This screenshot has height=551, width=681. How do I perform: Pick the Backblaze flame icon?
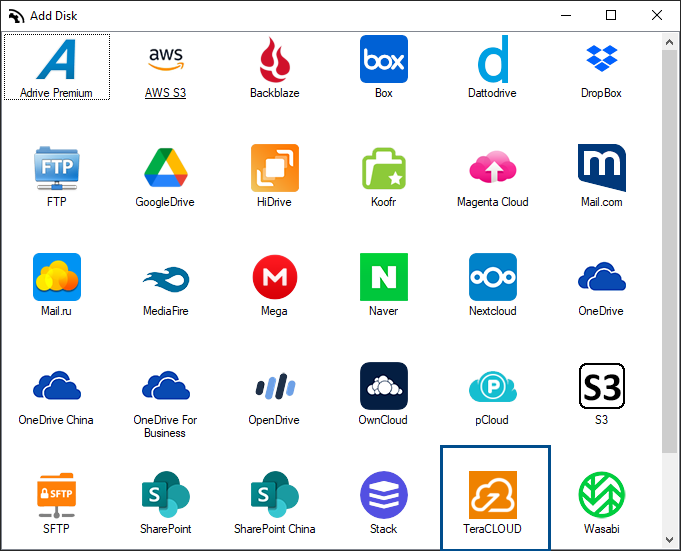pos(275,59)
